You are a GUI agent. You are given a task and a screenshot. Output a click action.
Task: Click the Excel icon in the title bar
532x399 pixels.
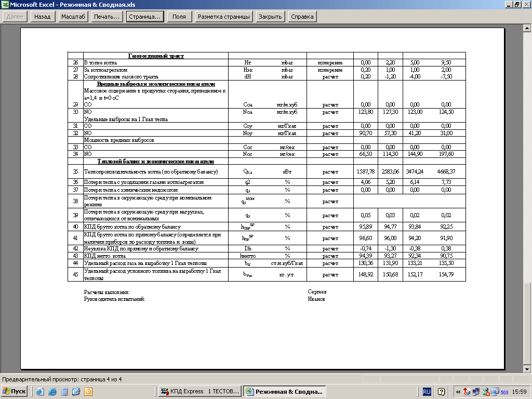point(4,4)
